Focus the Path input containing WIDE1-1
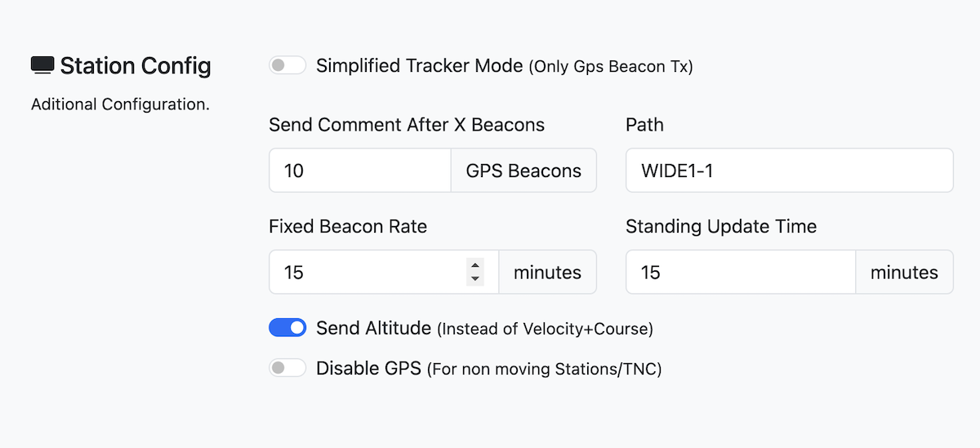The image size is (980, 448). (789, 171)
